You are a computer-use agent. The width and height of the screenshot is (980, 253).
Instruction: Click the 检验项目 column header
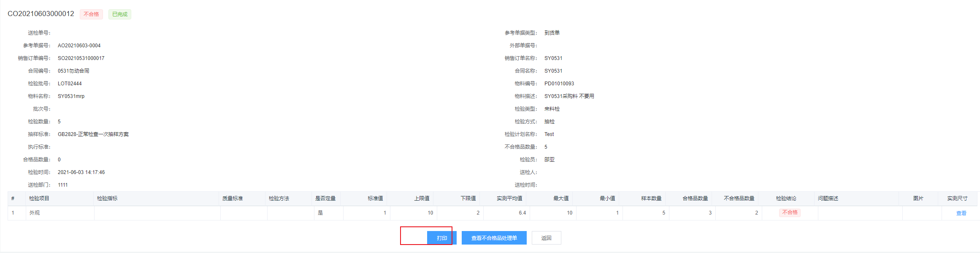pyautogui.click(x=39, y=199)
